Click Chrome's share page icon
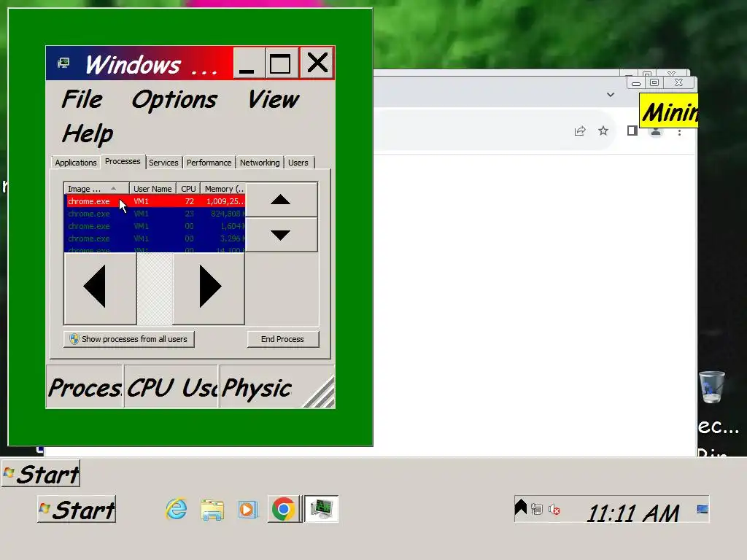The width and height of the screenshot is (747, 560). tap(580, 131)
